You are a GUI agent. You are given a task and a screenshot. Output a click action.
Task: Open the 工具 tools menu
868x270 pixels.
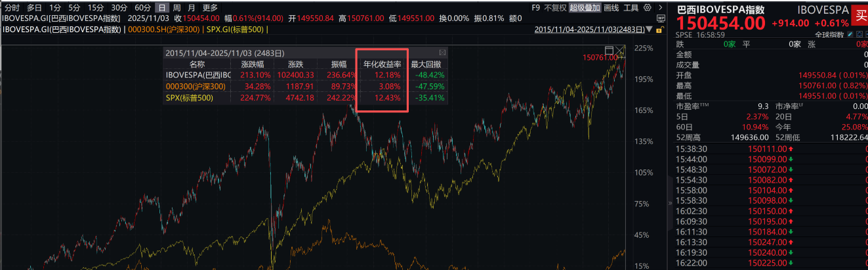pos(630,8)
